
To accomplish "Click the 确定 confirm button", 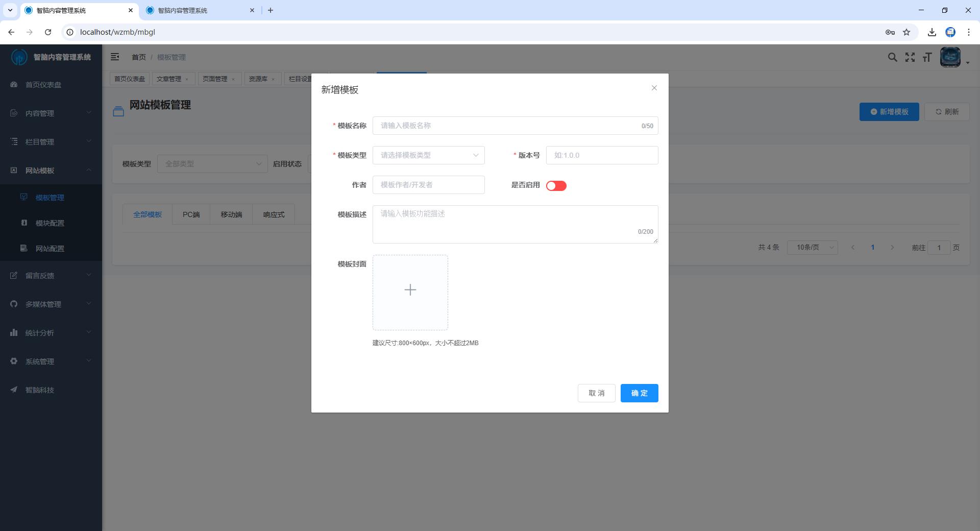I will coord(639,393).
